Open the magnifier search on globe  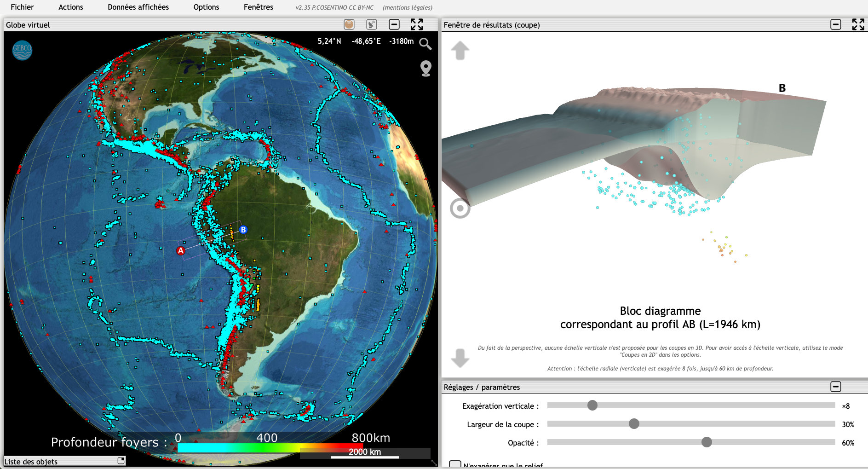(425, 44)
